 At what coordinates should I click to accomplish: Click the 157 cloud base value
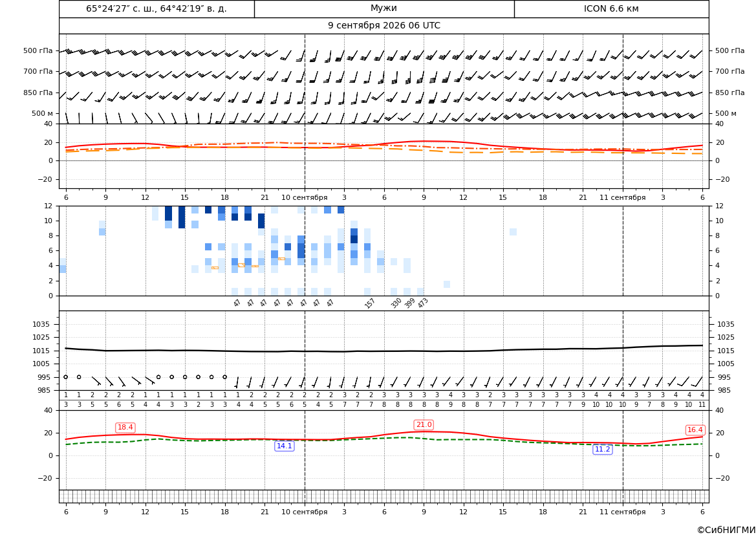(369, 303)
